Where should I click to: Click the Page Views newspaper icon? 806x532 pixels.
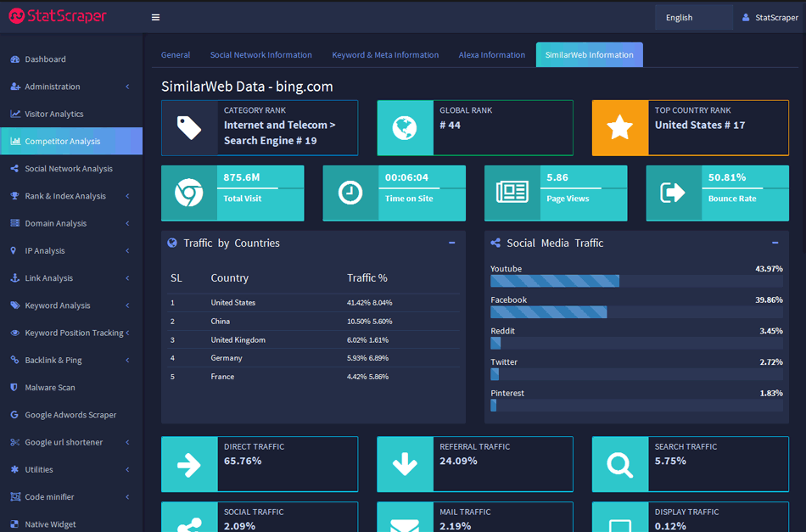click(512, 193)
